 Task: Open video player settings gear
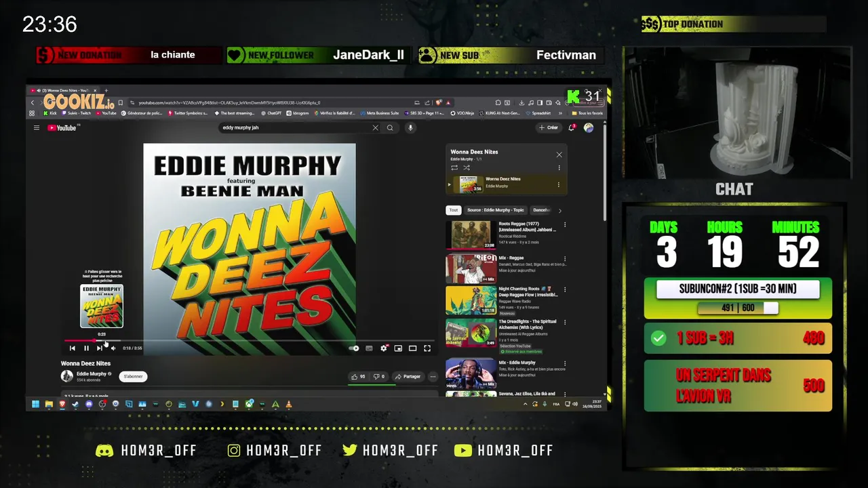[x=384, y=348]
